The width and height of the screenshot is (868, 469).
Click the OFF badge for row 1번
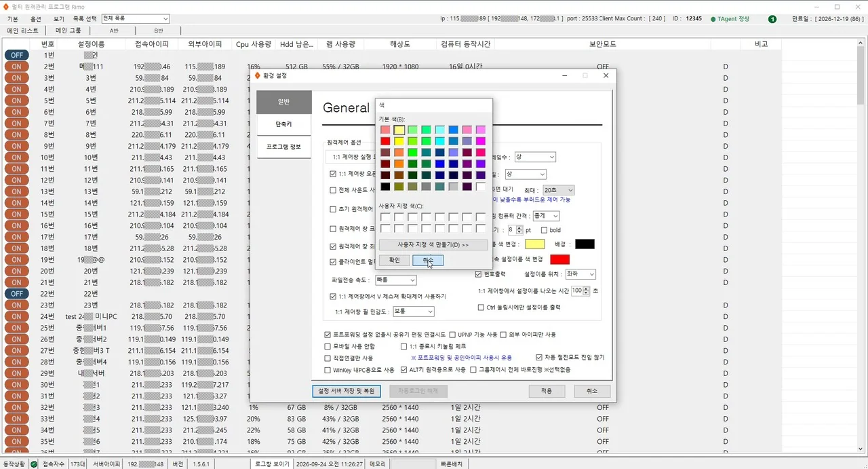click(x=16, y=55)
